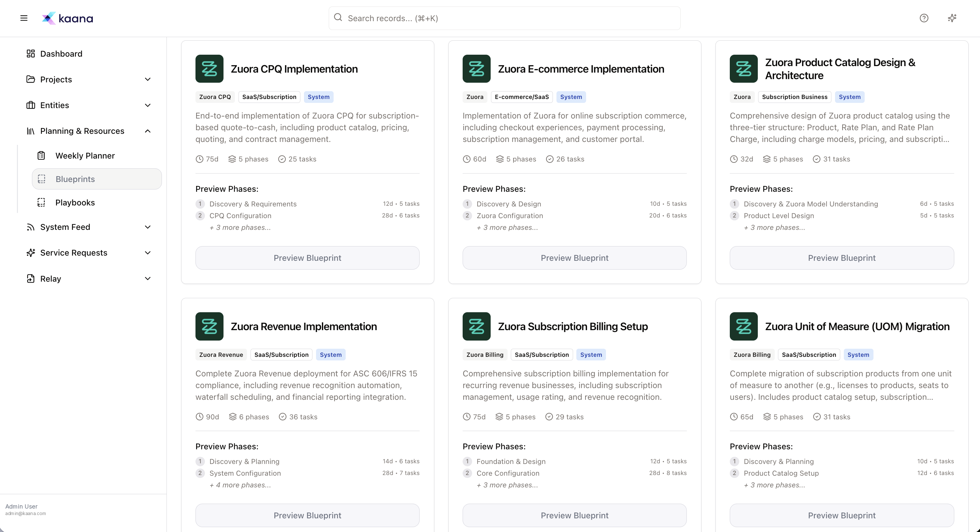Click the Search records input field
The image size is (980, 532).
click(504, 18)
